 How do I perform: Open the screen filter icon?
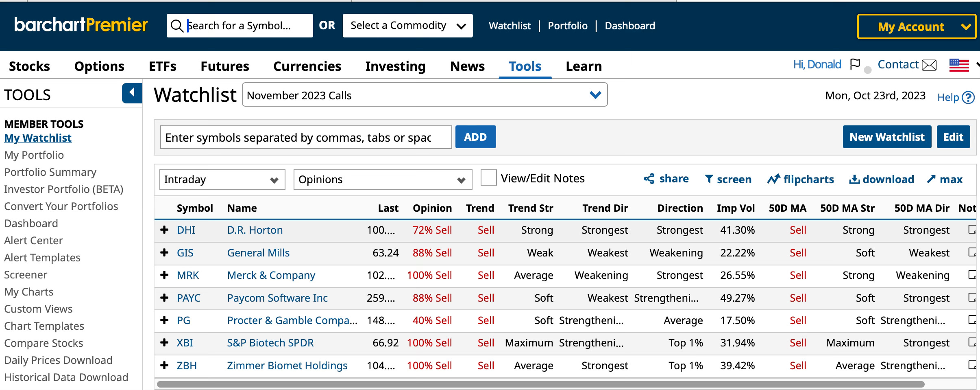point(709,179)
